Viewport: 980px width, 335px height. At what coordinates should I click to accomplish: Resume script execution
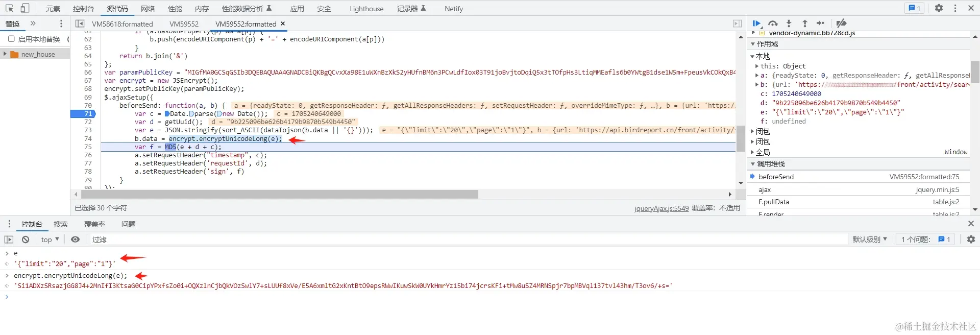757,23
